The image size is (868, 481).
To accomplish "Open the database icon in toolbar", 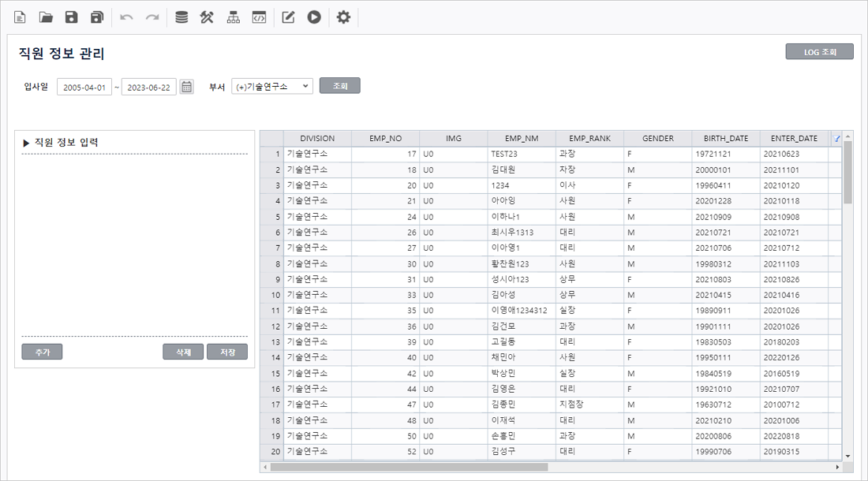I will (x=181, y=17).
